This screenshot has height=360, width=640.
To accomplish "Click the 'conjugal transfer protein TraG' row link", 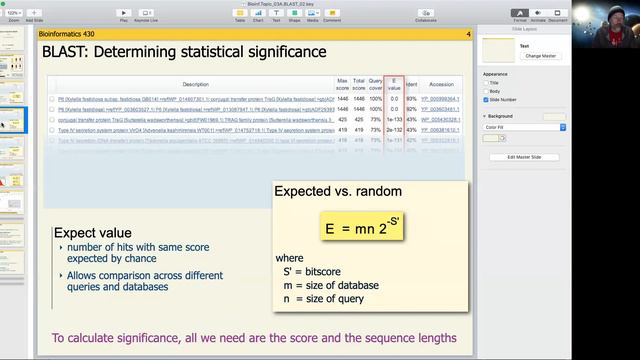I will (x=196, y=120).
